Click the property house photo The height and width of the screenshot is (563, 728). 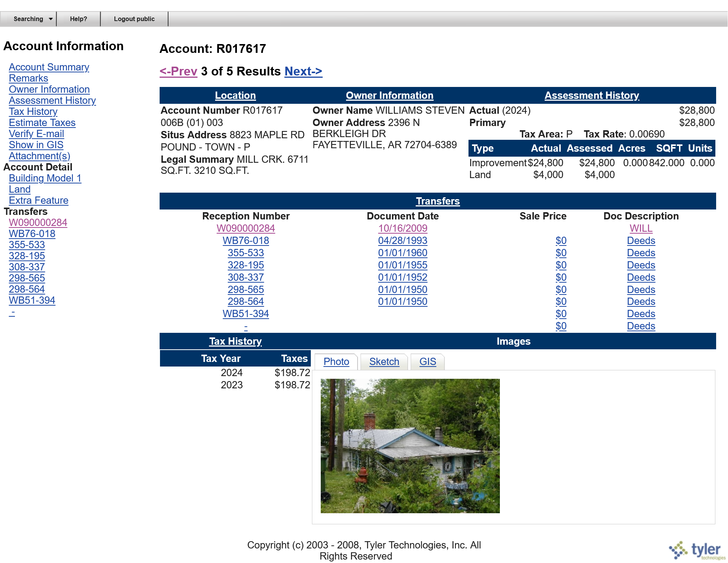(x=410, y=446)
